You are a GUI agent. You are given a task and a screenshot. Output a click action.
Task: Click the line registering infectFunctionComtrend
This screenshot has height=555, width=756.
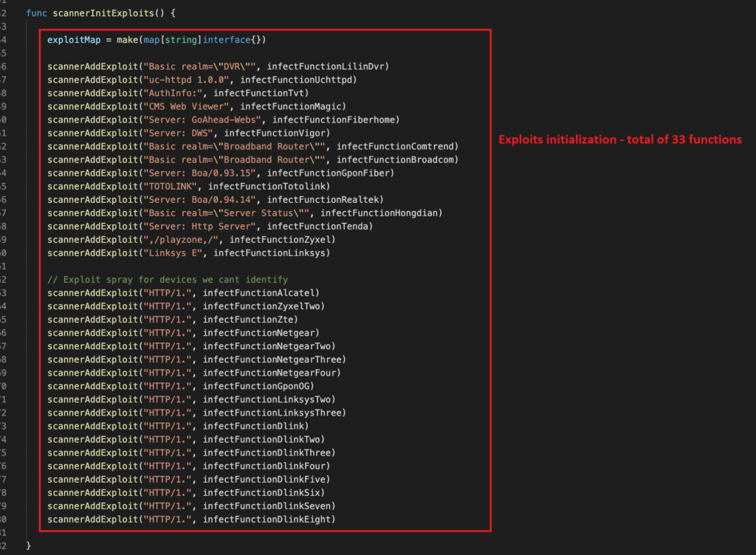point(252,146)
